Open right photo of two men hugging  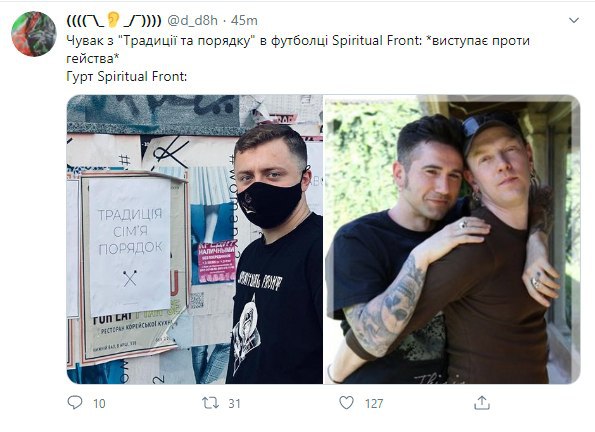(x=452, y=239)
